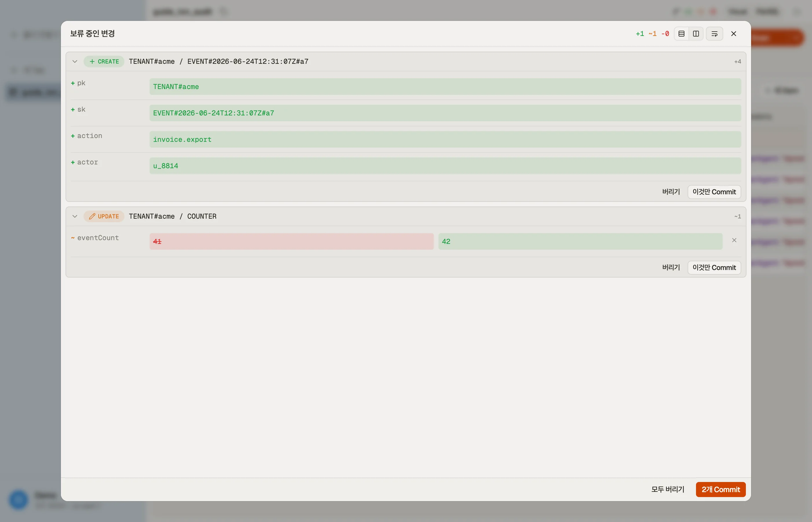Switch to split diff view icon
812x522 pixels.
click(x=696, y=34)
